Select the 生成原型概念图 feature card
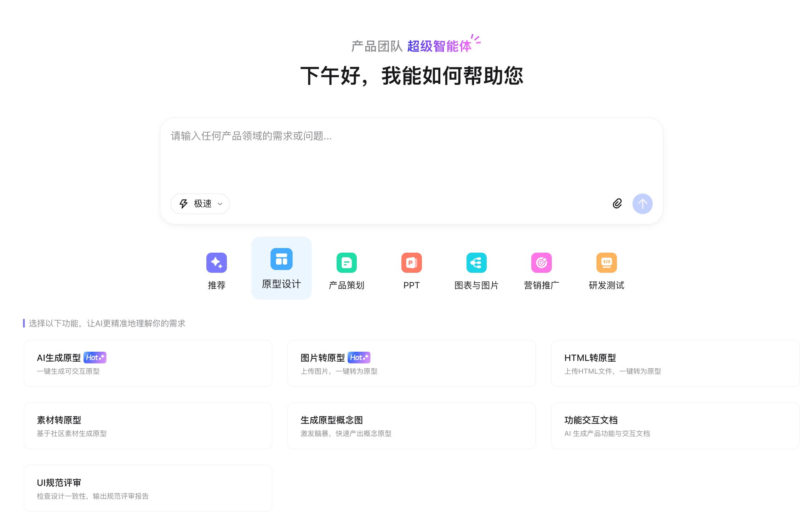812x518 pixels. (x=412, y=425)
